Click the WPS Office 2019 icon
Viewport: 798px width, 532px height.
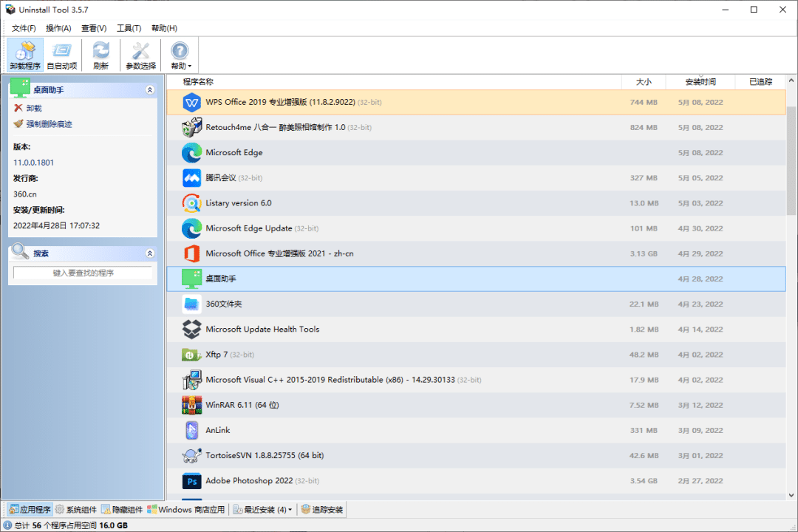[x=191, y=102]
